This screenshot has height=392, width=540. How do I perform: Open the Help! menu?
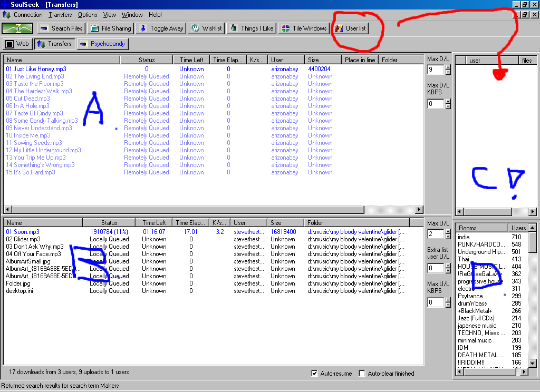pos(156,15)
